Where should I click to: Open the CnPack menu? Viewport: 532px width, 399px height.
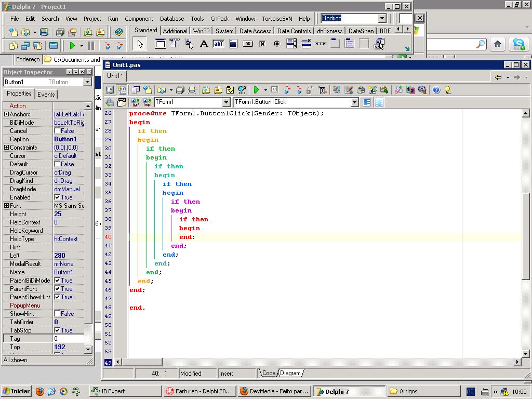[x=219, y=19]
